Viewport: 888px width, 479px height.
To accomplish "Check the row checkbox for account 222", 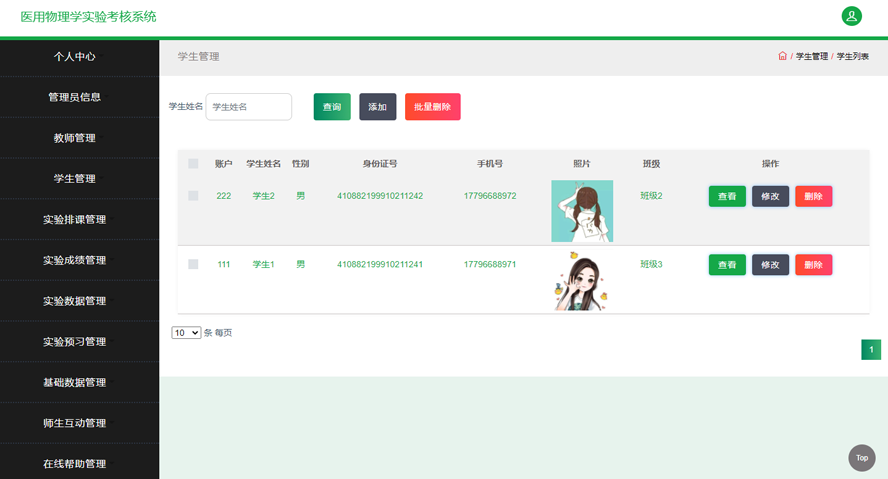I will [x=193, y=195].
